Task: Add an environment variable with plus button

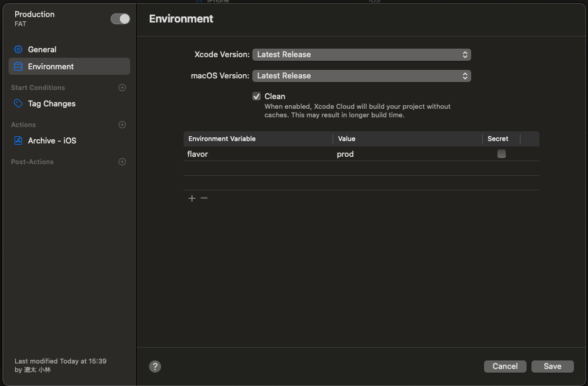Action: point(192,198)
